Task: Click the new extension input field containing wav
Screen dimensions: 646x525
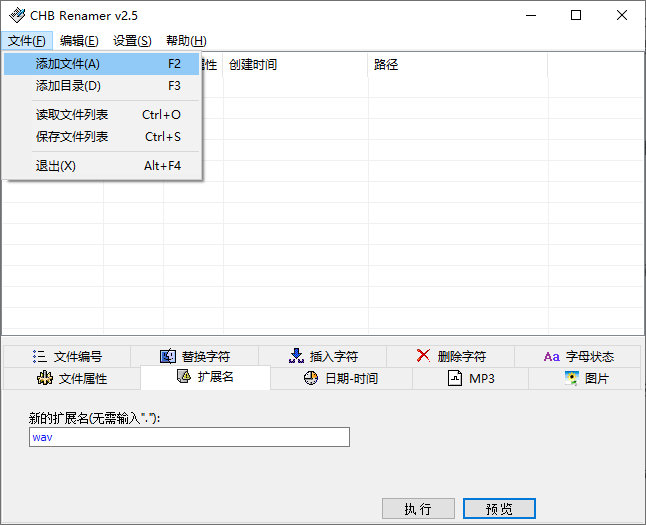Action: coord(190,437)
